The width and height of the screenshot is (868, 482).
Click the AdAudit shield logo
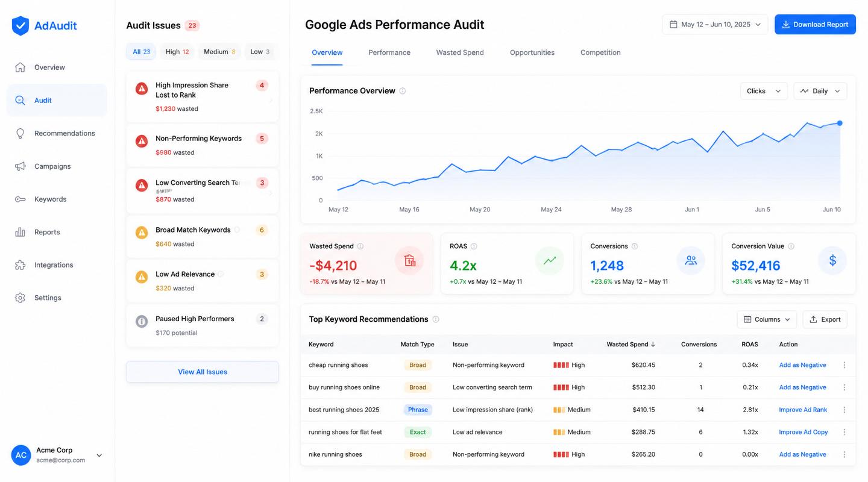(20, 25)
